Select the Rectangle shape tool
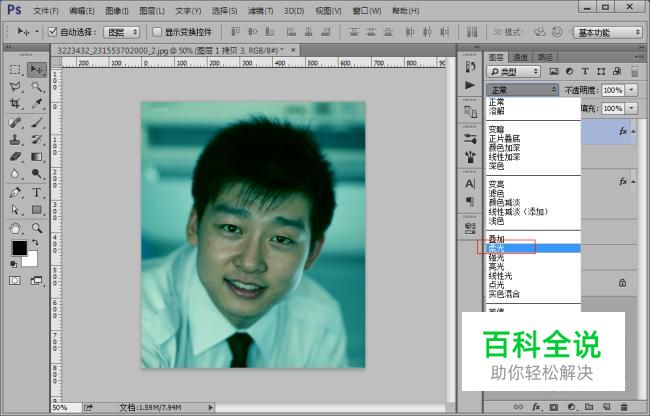 pos(36,210)
